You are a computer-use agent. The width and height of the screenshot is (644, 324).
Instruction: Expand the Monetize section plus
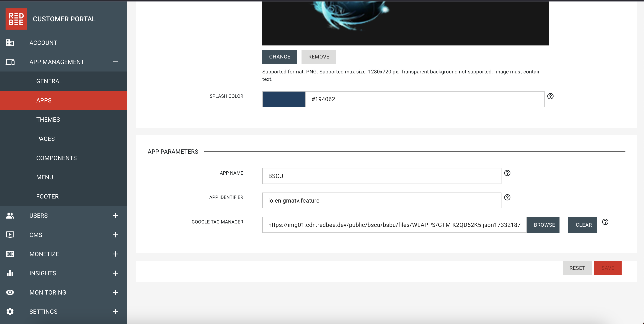[x=115, y=254]
